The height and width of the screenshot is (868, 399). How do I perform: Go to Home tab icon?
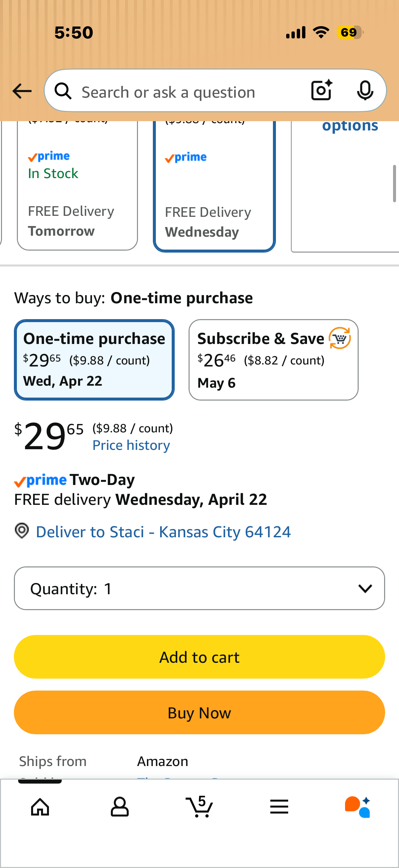coord(40,807)
